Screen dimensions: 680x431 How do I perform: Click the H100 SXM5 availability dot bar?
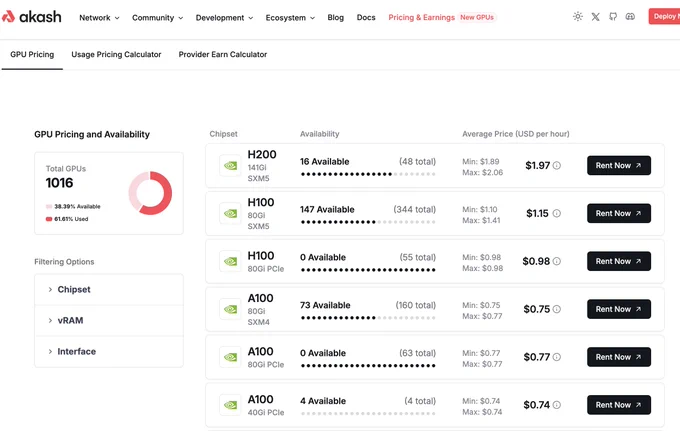(368, 222)
